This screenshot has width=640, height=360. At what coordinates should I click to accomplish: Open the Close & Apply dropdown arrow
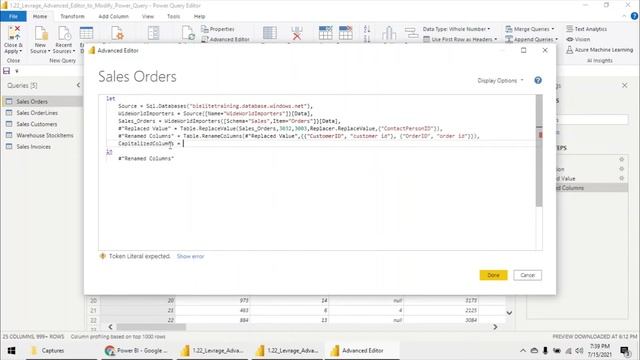(20, 51)
